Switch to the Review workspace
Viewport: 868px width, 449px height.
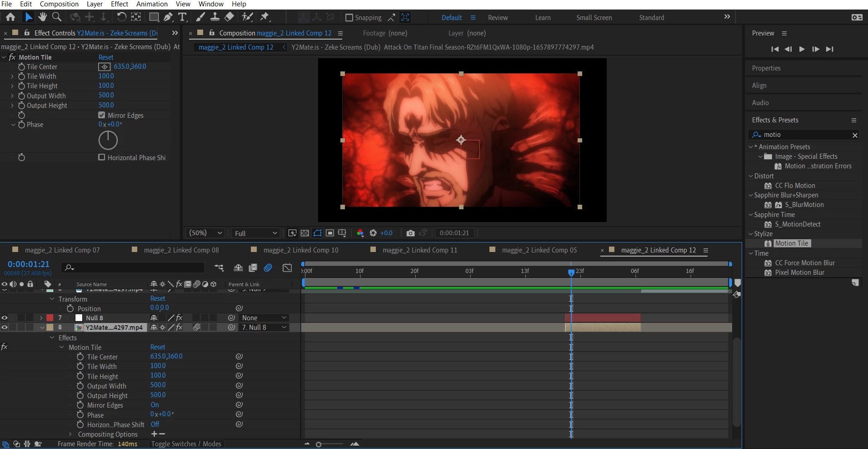[498, 18]
